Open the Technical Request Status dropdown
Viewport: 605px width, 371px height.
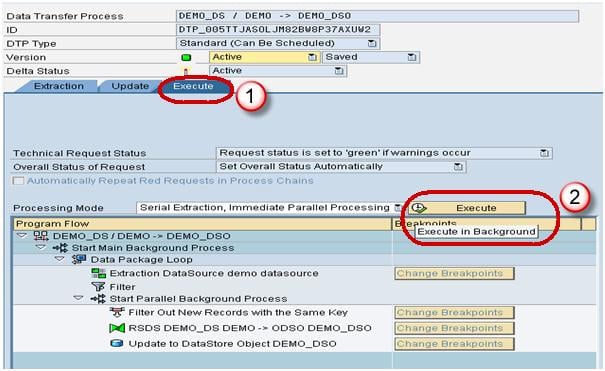click(x=544, y=153)
